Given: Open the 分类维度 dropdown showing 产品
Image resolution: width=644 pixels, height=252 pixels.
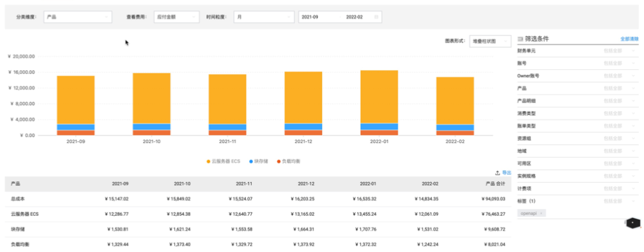Looking at the screenshot, I should point(78,17).
